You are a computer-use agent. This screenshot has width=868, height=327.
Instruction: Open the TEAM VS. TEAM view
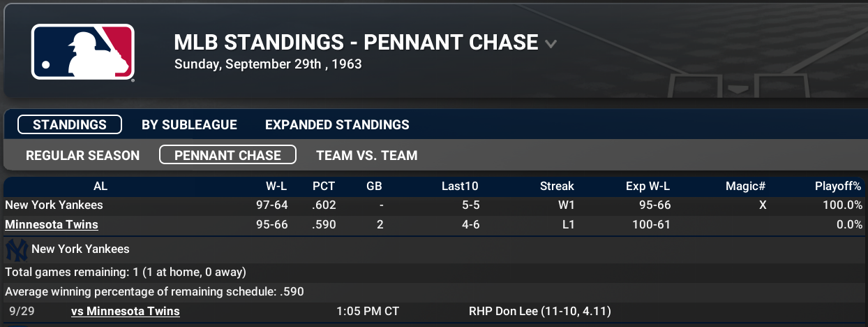pyautogui.click(x=366, y=155)
